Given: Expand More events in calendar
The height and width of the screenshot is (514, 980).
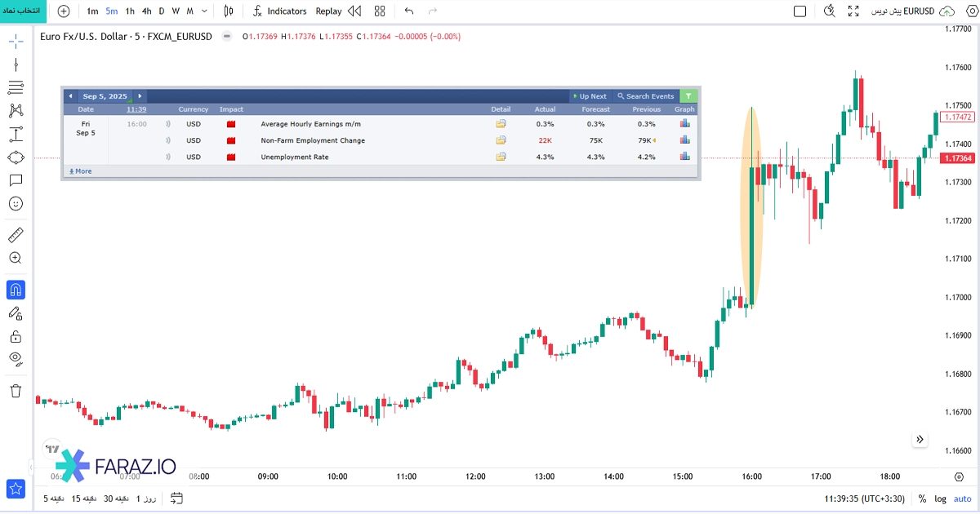Looking at the screenshot, I should (x=80, y=171).
